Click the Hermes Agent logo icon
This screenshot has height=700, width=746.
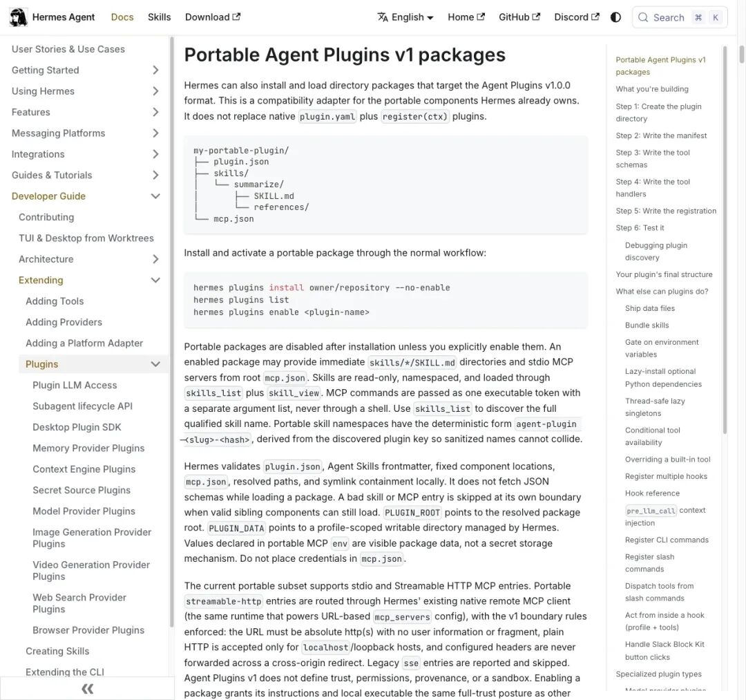(19, 17)
